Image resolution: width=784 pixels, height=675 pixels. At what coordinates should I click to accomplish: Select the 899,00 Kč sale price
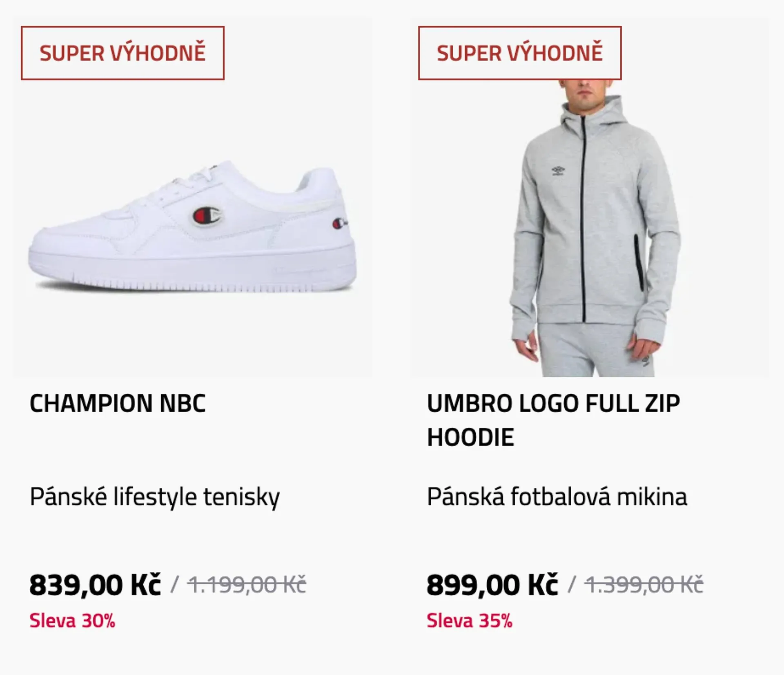click(492, 585)
